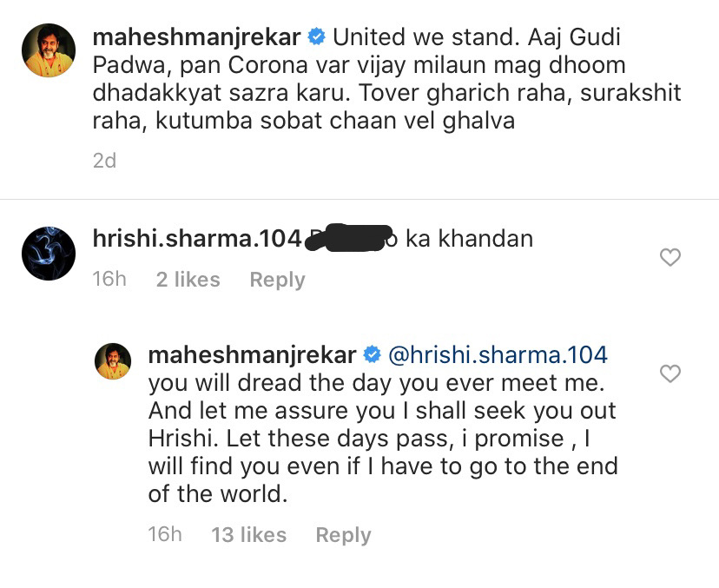Open the hrishi.sharma.104 username on the comment
The image size is (719, 588).
click(x=196, y=238)
